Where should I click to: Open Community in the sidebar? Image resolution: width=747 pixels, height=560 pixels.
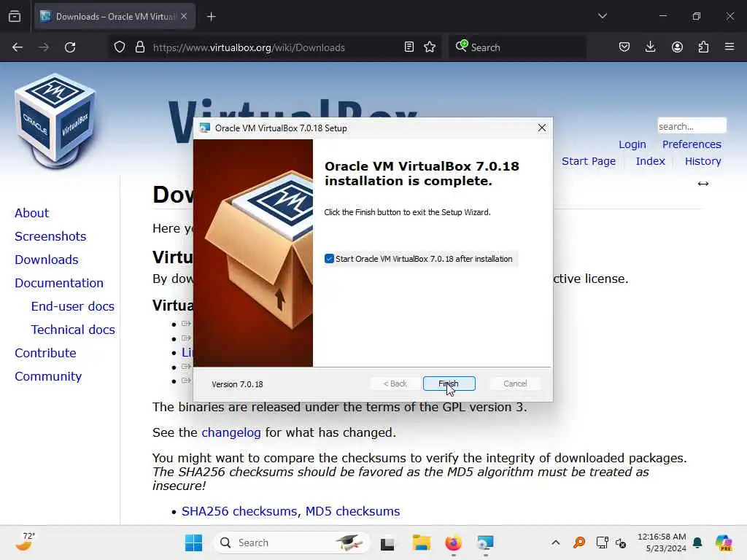47,376
